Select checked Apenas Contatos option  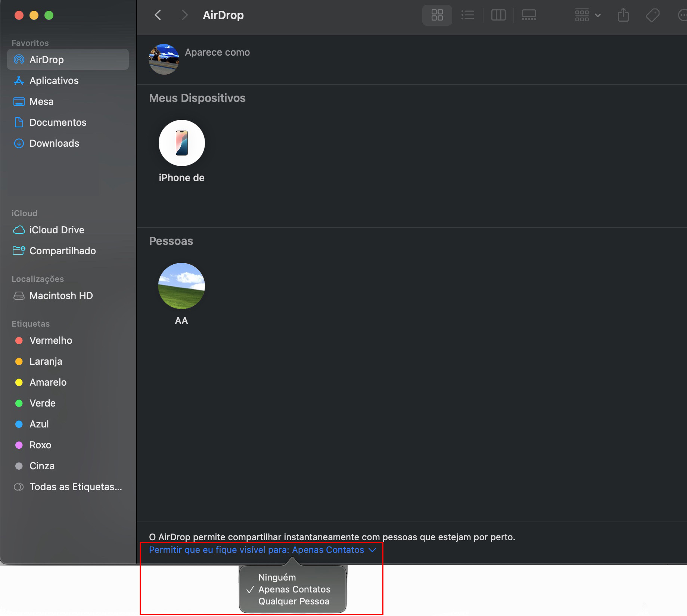(294, 589)
